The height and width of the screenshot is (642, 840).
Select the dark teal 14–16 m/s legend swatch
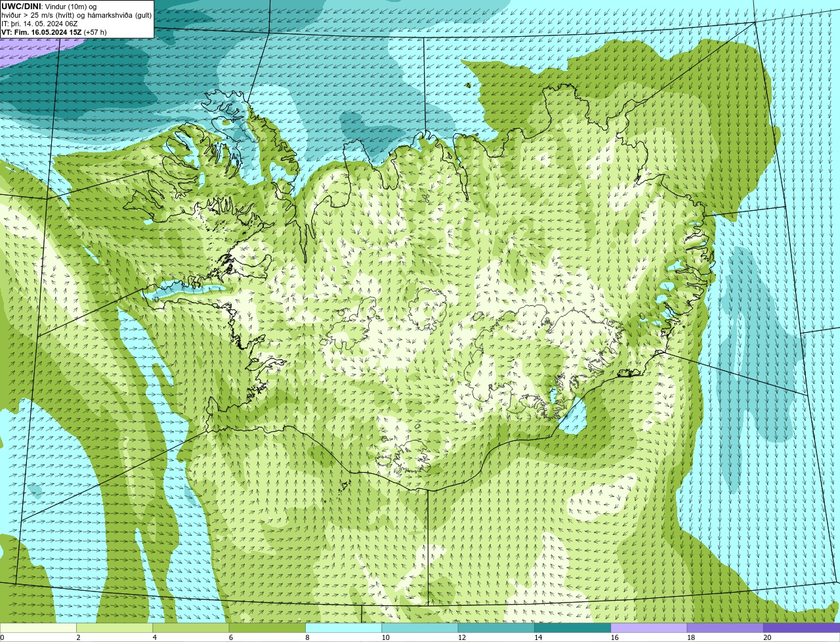pos(572,628)
